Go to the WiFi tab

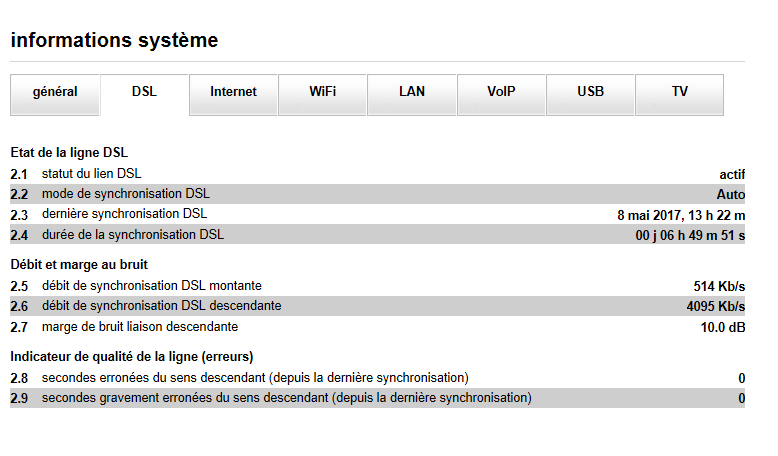(x=322, y=92)
